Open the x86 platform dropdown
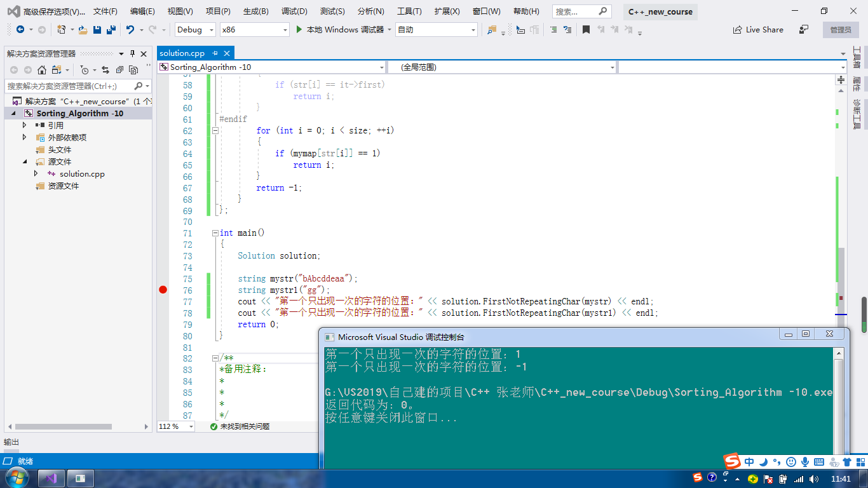868x488 pixels. pos(285,30)
